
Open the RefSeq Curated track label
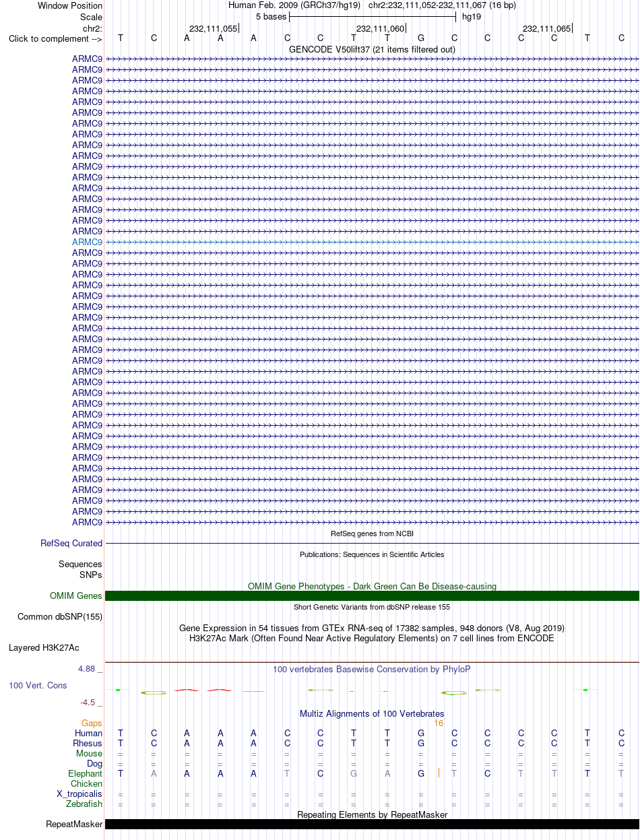click(x=71, y=543)
